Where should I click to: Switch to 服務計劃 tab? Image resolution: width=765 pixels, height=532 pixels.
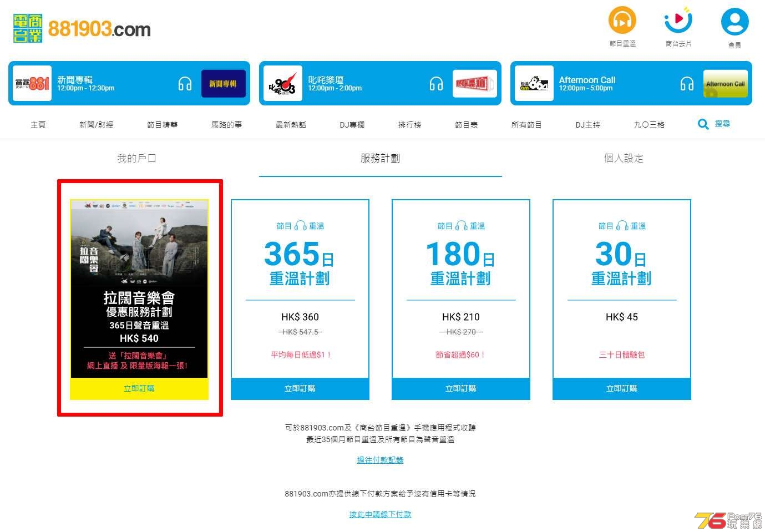pyautogui.click(x=380, y=158)
